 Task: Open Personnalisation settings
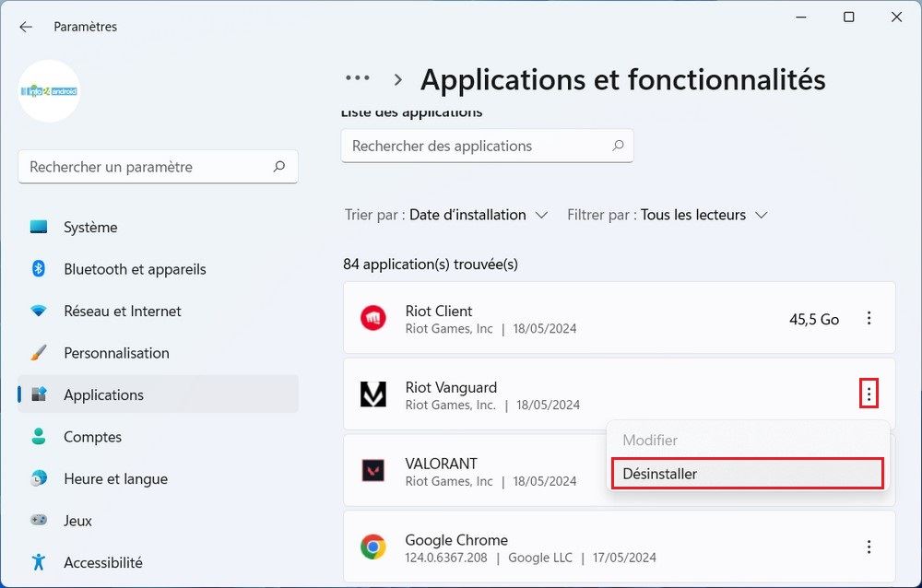(x=116, y=353)
